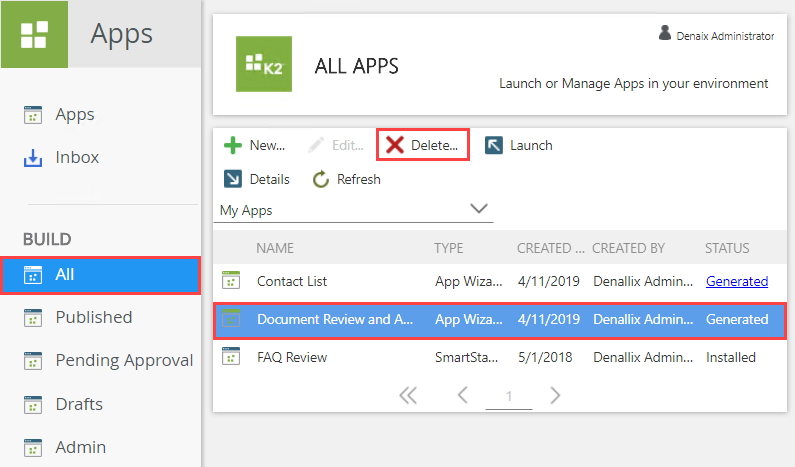
Task: Jump to the first page of apps
Action: coord(408,396)
